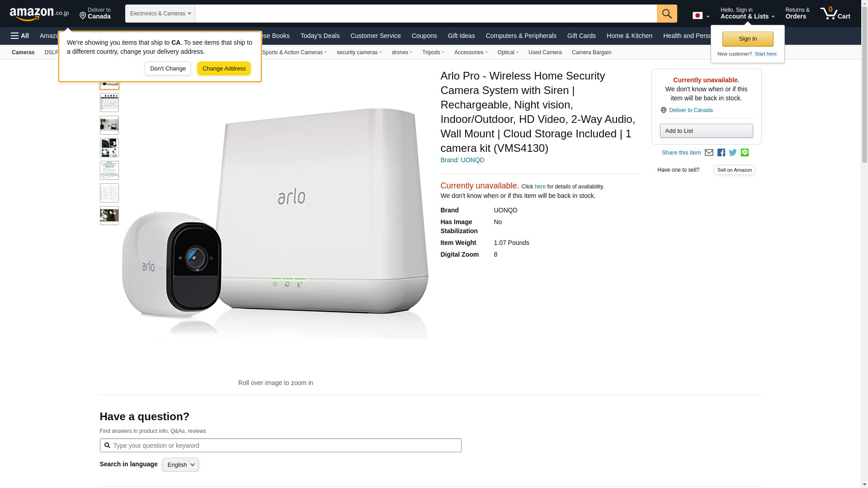Image resolution: width=868 pixels, height=488 pixels.
Task: Share this item via email icon
Action: tap(709, 153)
